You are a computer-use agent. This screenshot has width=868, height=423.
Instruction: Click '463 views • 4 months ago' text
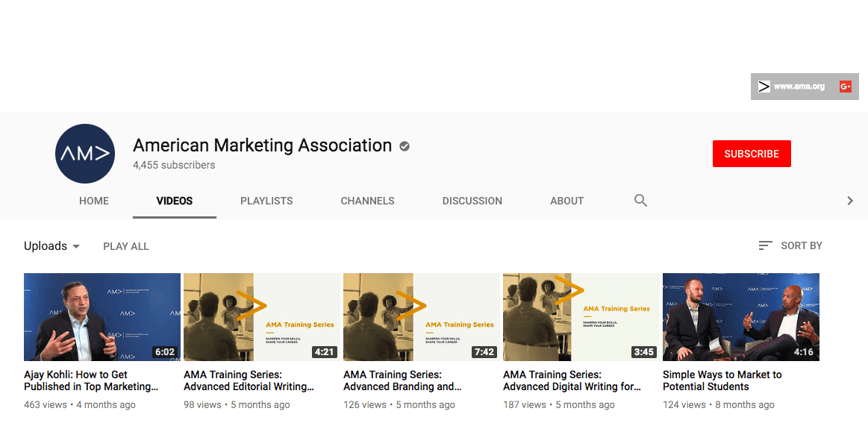(x=80, y=405)
